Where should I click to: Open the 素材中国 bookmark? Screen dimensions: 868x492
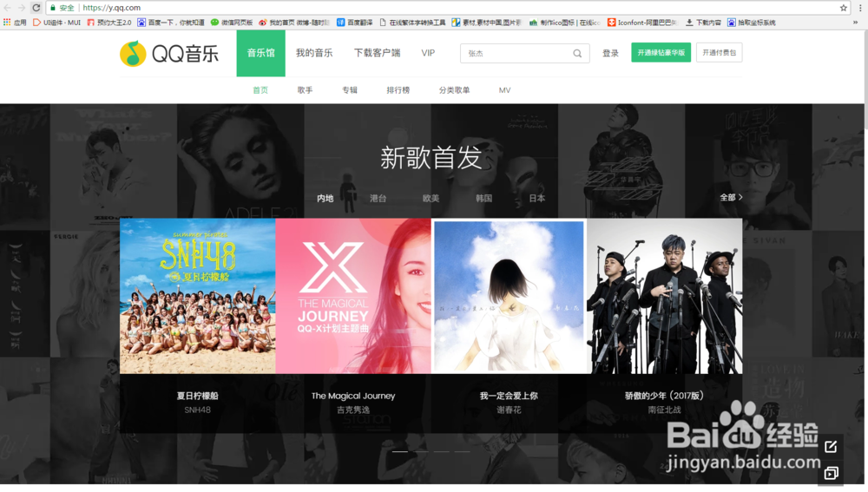click(x=487, y=23)
